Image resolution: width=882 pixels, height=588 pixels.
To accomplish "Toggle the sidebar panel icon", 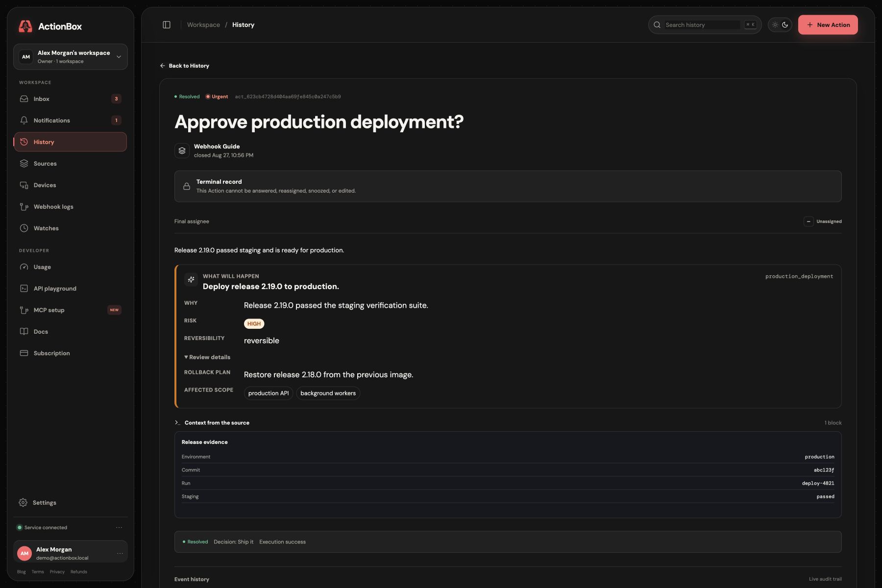I will pos(167,24).
